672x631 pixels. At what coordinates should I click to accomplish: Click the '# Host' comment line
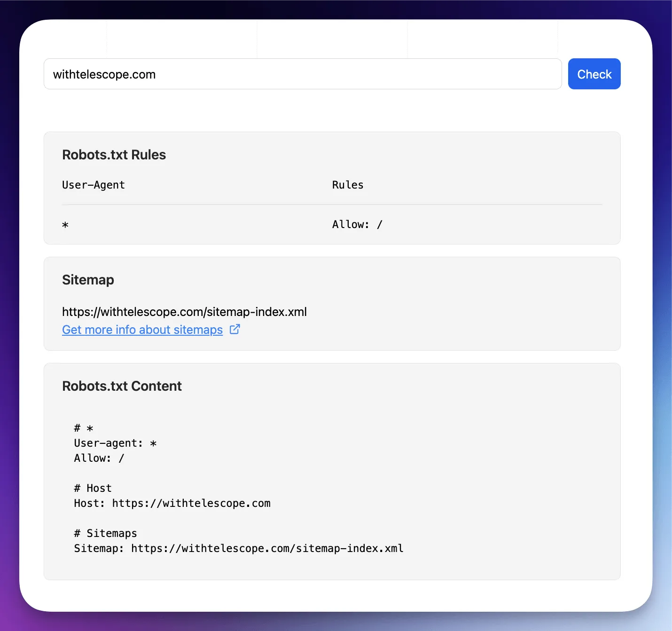click(93, 488)
